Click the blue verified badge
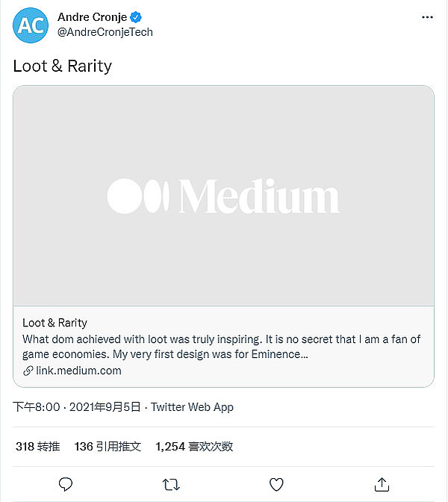Viewport: 448px width, 502px height. (137, 17)
